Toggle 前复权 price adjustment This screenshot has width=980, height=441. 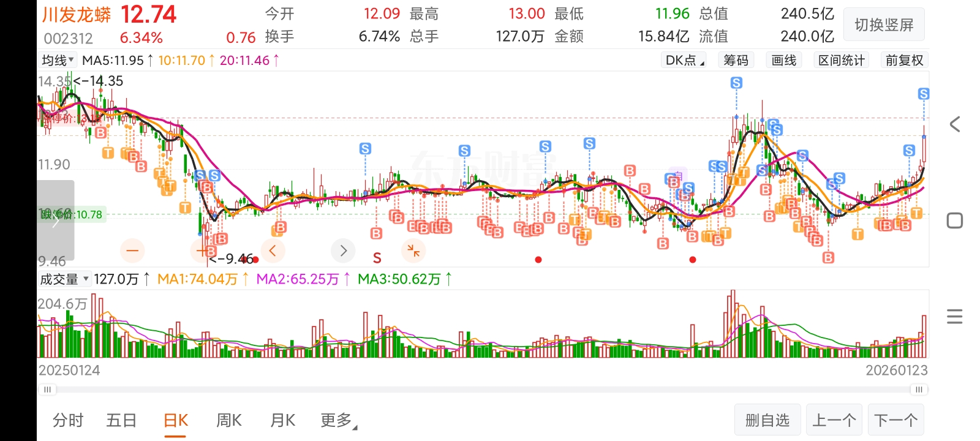point(904,60)
